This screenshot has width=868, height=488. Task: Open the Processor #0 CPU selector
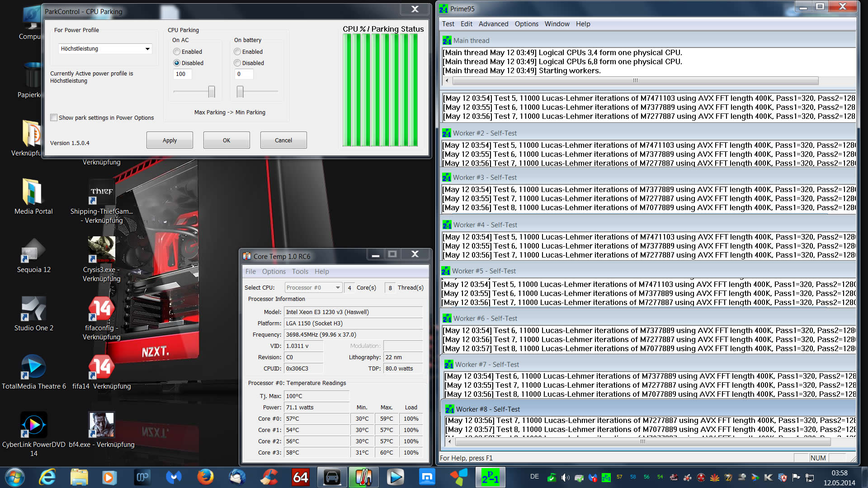[313, 288]
